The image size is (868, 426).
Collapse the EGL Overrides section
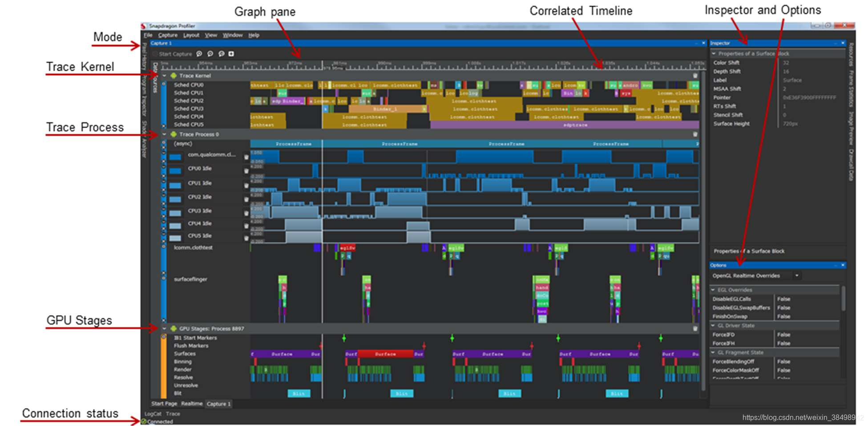pos(713,290)
